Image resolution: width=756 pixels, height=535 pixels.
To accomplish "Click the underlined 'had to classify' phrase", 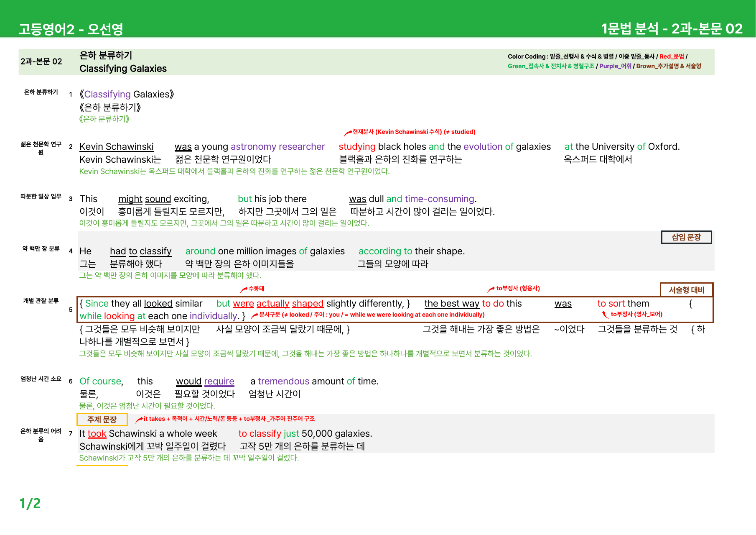I will pos(141,251).
